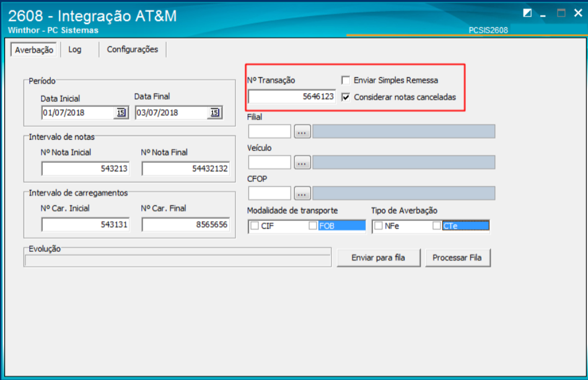
Task: Check the FOB transport option
Action: [313, 226]
